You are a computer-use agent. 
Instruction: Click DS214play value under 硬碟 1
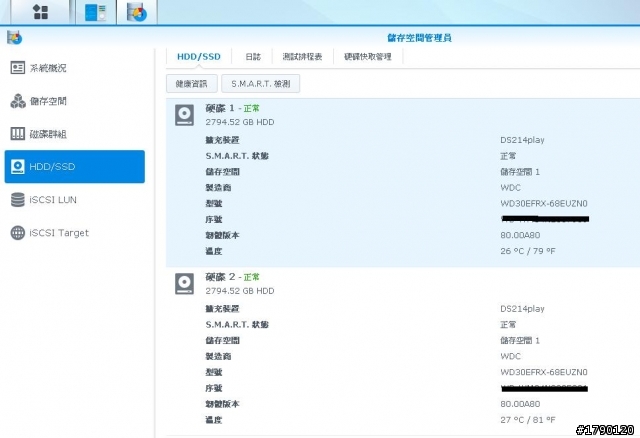click(x=522, y=140)
